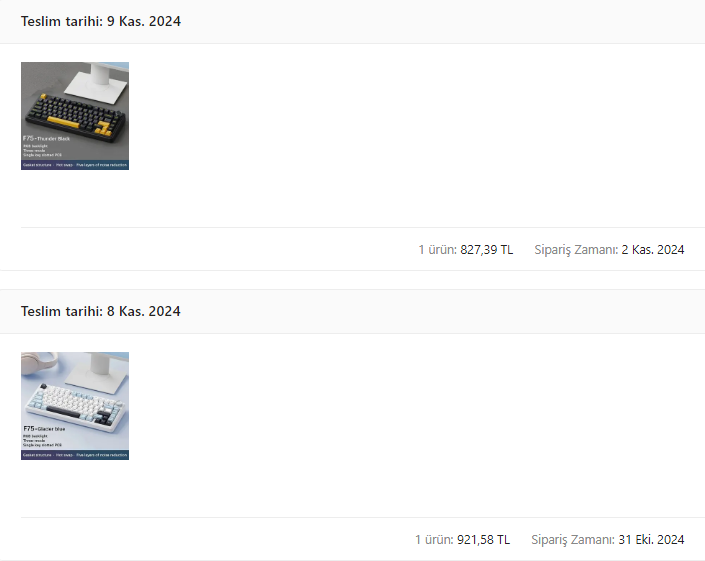
Task: Click the yellow spacebar on the black keyboard
Action: click(63, 121)
